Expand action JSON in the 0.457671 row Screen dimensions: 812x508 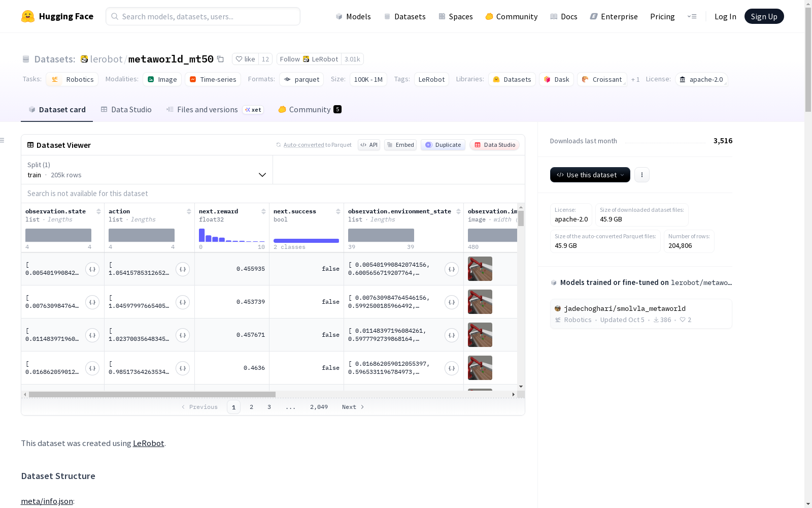[183, 335]
